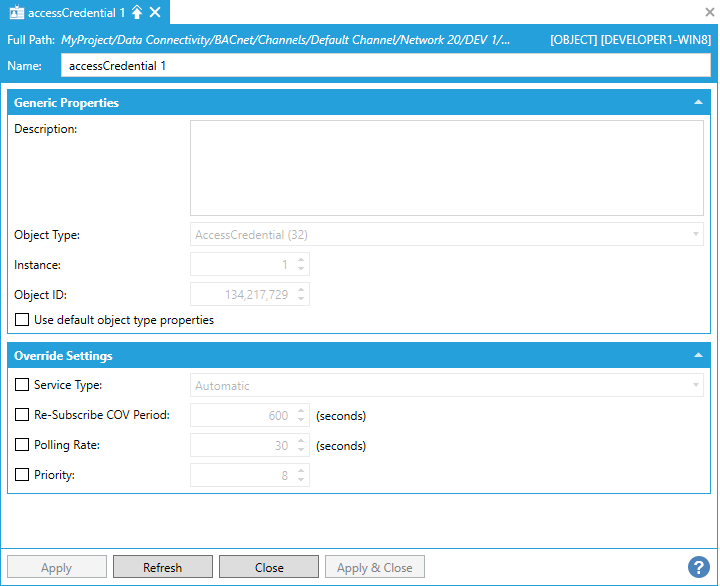Click the accessCredential ID card tab icon
Viewport: 720px width, 586px height.
16,12
